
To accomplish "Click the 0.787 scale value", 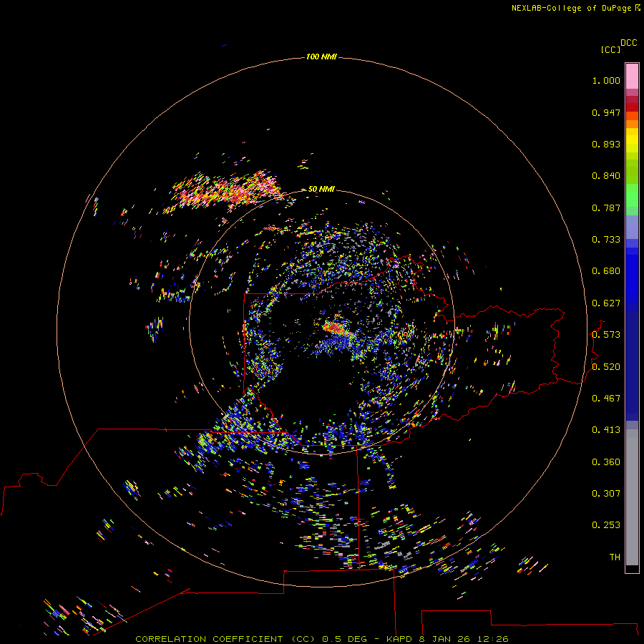I will click(x=606, y=208).
